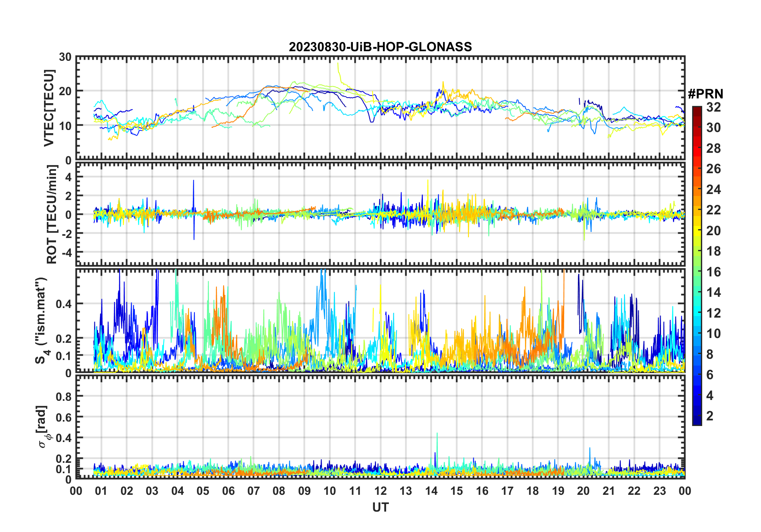The width and height of the screenshot is (761, 532).
Task: Click the colorbar tick label 32
Action: click(x=713, y=107)
